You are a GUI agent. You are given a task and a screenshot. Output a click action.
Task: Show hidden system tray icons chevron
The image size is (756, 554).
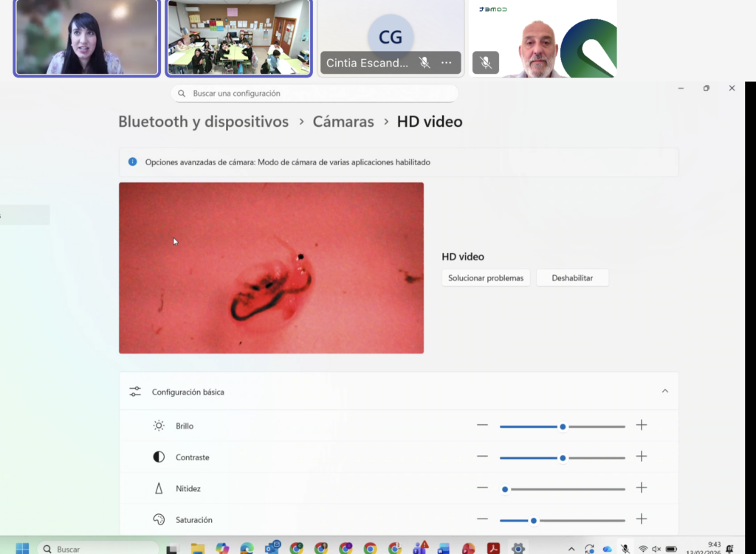pyautogui.click(x=571, y=549)
